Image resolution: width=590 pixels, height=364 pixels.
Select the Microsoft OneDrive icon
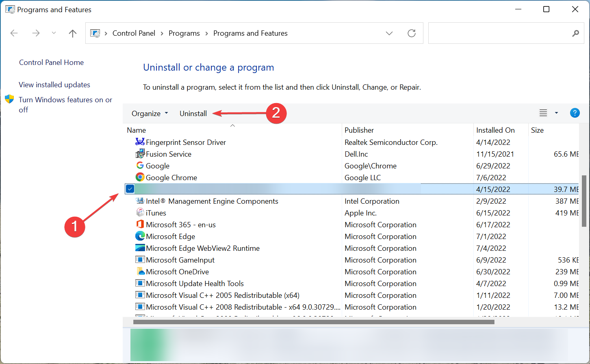tap(140, 271)
